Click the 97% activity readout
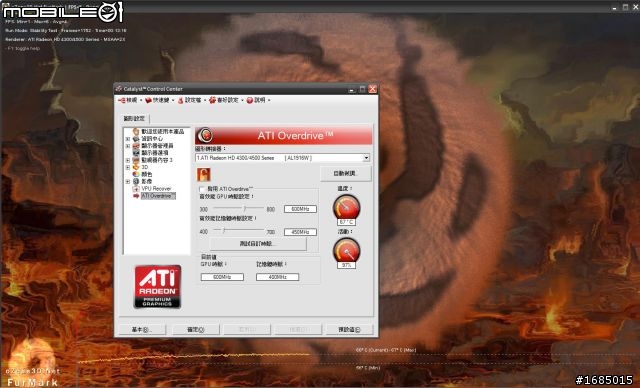Image resolution: width=640 pixels, height=388 pixels. [x=347, y=265]
